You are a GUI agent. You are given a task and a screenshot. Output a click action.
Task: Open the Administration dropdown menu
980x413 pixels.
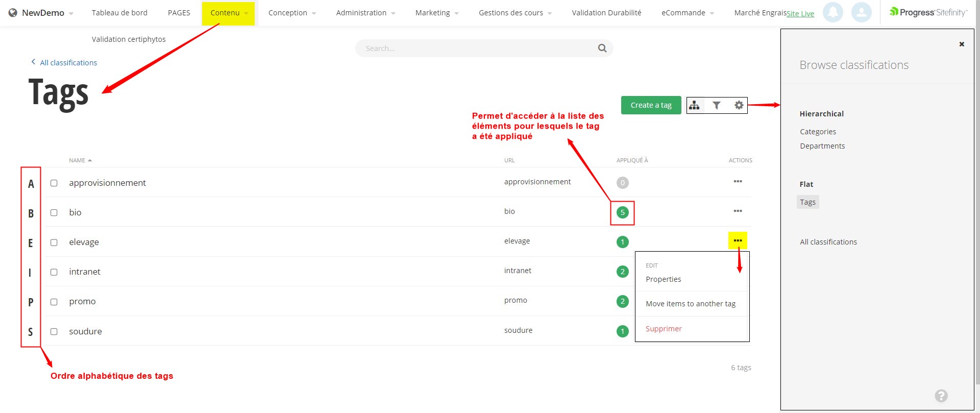[x=365, y=13]
